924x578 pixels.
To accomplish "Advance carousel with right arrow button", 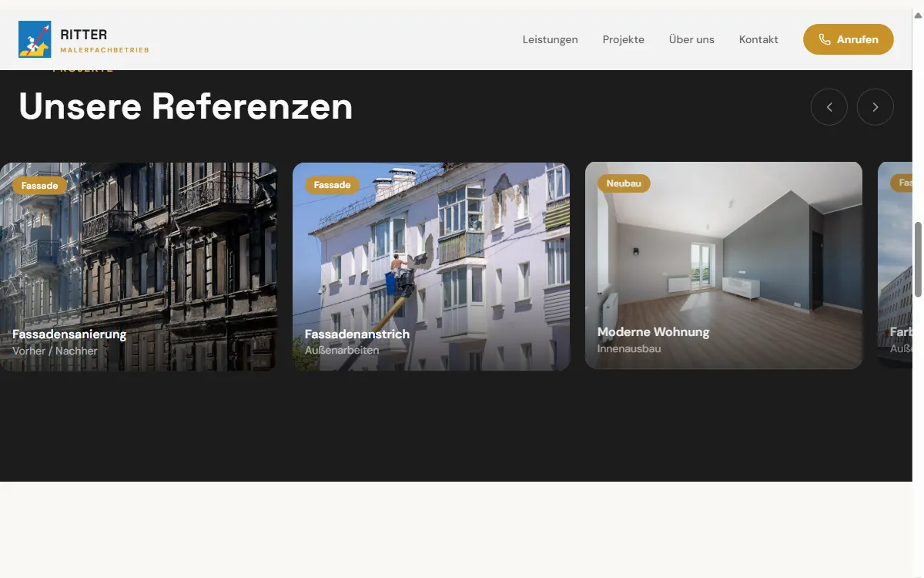I will point(875,107).
